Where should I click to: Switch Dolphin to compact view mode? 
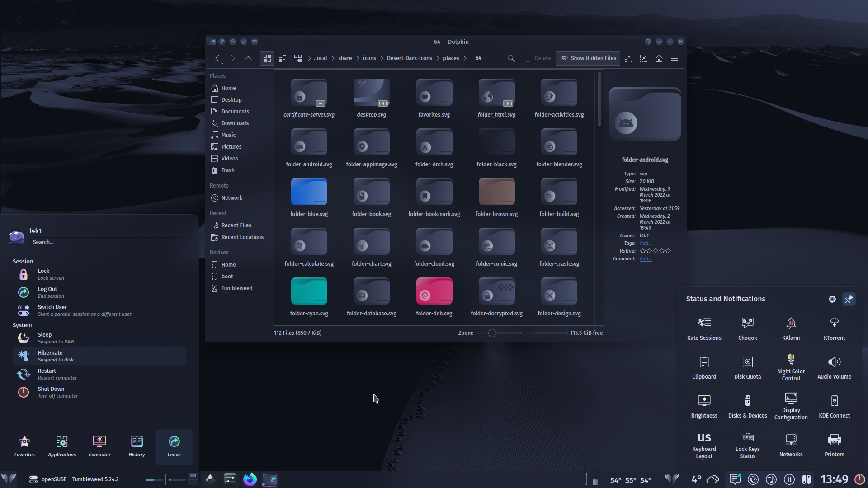pyautogui.click(x=283, y=58)
